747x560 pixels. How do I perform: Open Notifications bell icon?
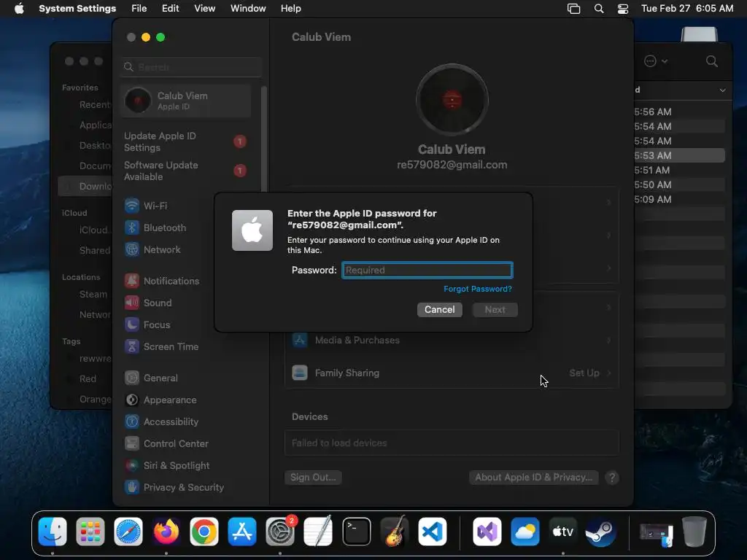pyautogui.click(x=132, y=281)
